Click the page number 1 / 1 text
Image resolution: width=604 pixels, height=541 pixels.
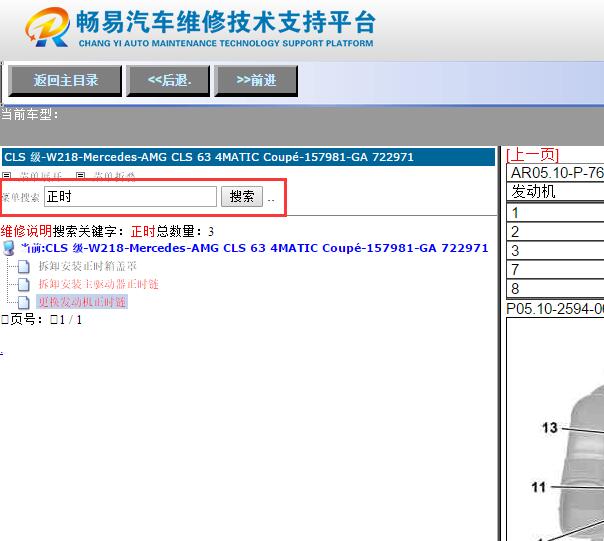click(71, 320)
